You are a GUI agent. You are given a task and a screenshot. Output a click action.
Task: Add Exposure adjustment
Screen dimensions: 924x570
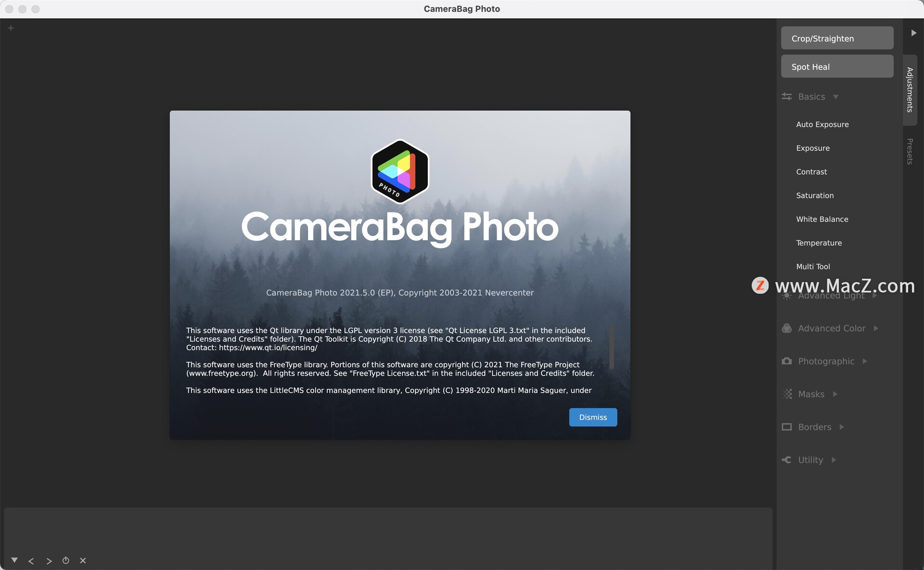(x=813, y=148)
